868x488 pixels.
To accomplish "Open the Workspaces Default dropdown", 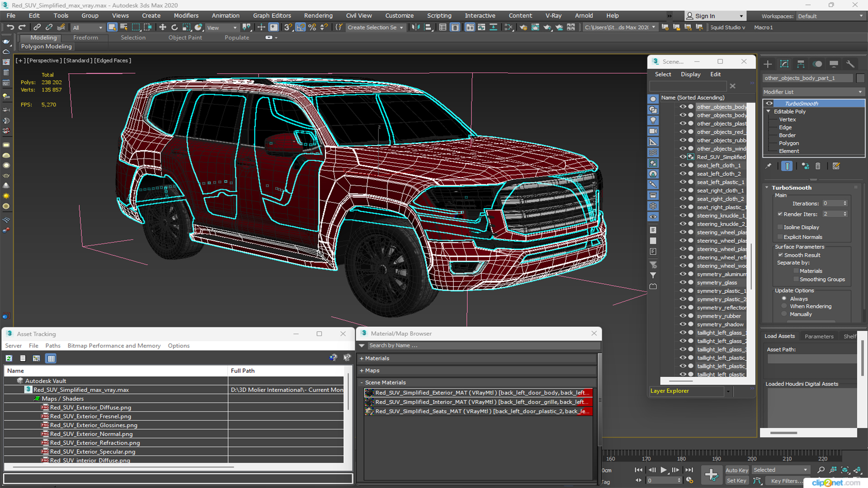I will pyautogui.click(x=830, y=16).
